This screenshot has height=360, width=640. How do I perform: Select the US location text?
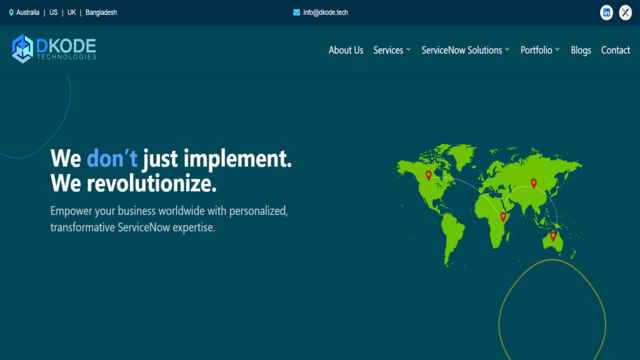pos(53,13)
